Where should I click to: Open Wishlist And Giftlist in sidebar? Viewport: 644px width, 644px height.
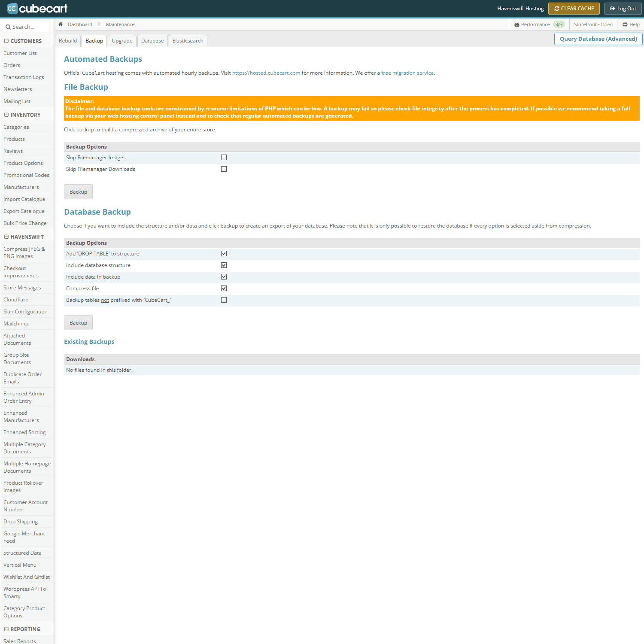(27, 577)
